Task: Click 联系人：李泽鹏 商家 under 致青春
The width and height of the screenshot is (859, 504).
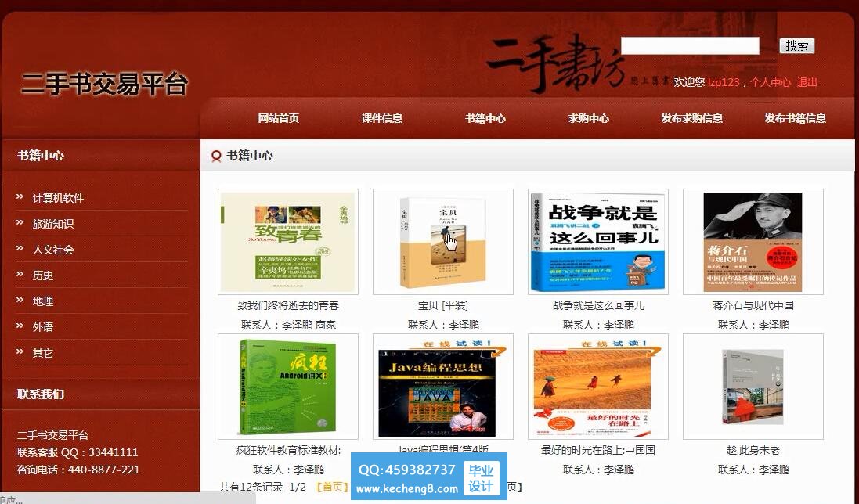Action: coord(288,325)
